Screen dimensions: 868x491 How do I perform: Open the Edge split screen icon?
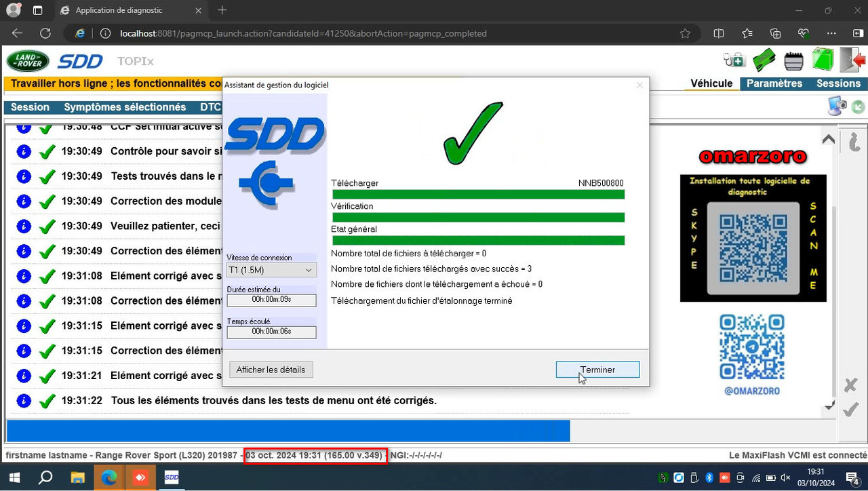719,33
